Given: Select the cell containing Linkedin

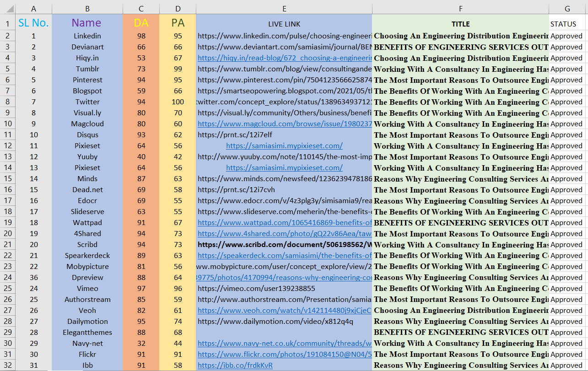Looking at the screenshot, I should [x=87, y=36].
